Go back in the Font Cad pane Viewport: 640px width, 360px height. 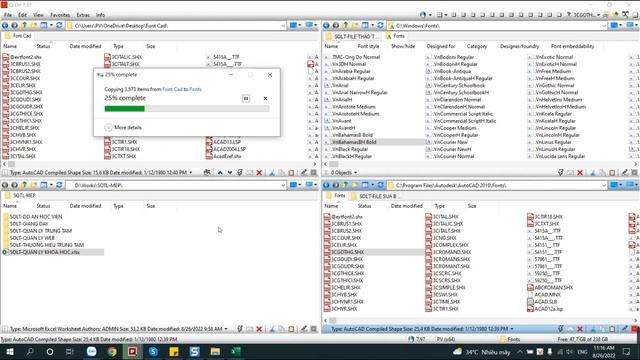[x=5, y=25]
